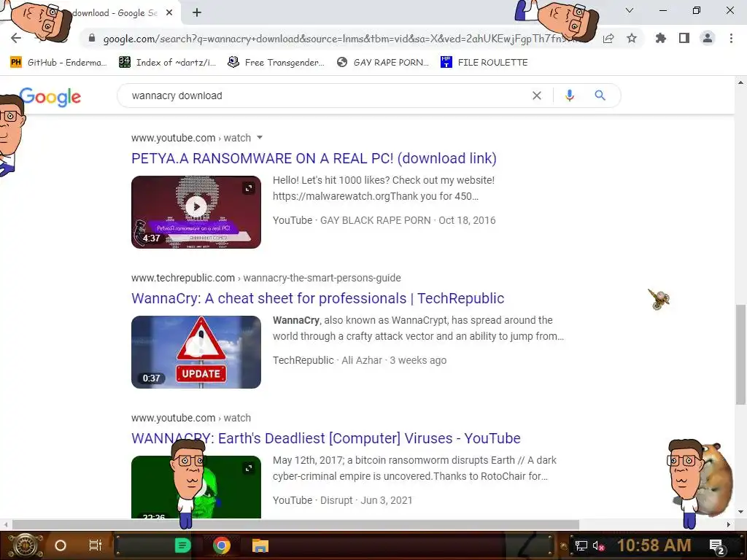This screenshot has width=747, height=560.
Task: Open Chrome from the taskbar
Action: tap(222, 545)
